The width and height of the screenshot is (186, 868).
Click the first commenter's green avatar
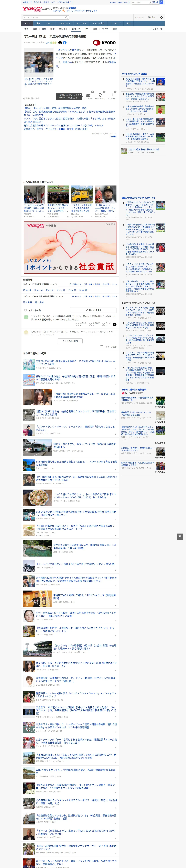tap(26, 317)
